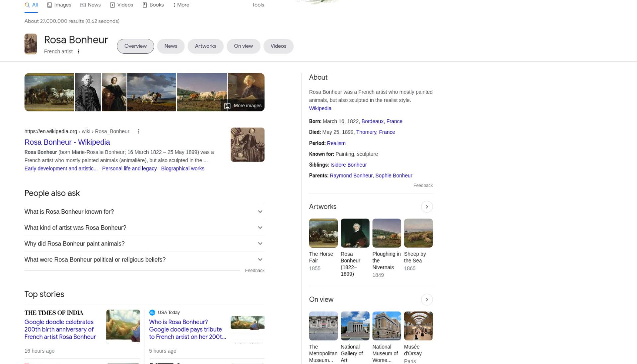Open the Realism period link

[336, 143]
